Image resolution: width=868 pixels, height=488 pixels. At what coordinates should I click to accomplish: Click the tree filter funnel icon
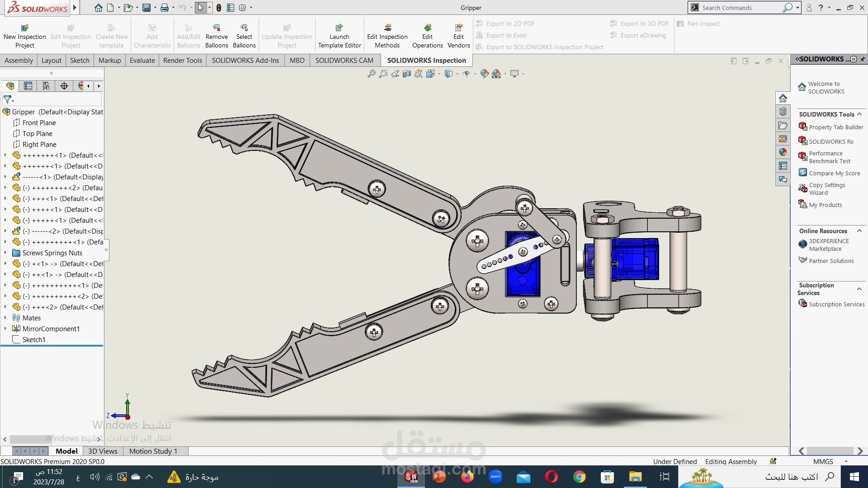tap(8, 99)
